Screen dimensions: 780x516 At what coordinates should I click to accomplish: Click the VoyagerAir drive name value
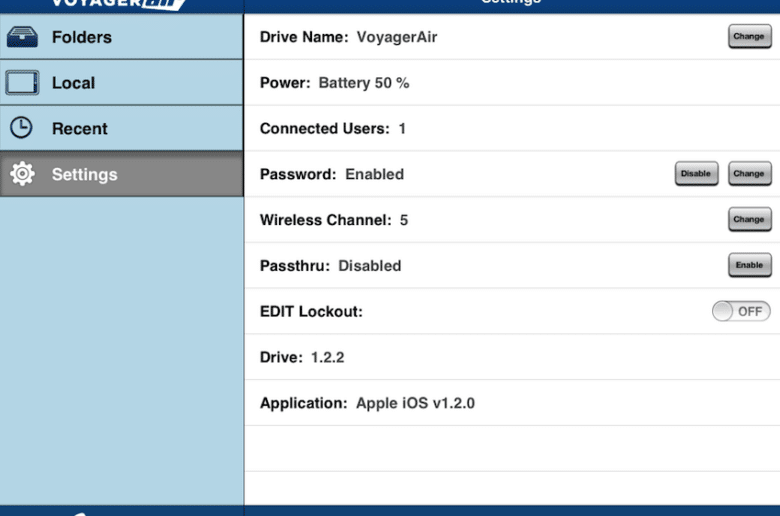pos(397,37)
